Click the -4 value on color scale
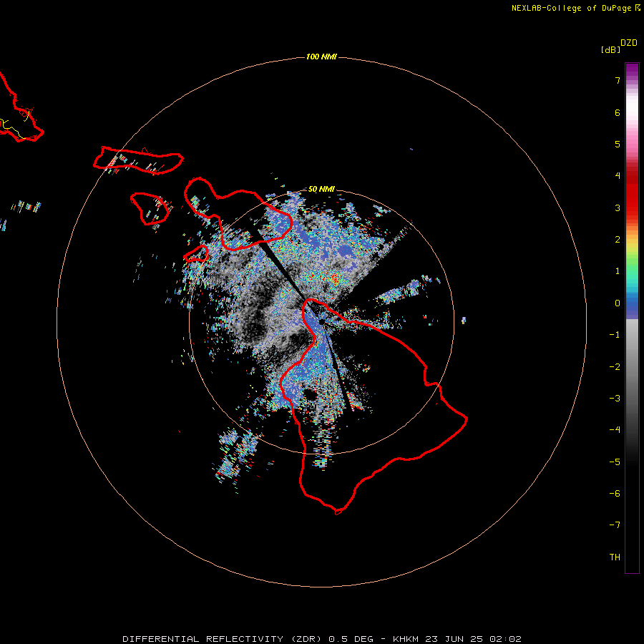This screenshot has width=644, height=644. pos(615,430)
